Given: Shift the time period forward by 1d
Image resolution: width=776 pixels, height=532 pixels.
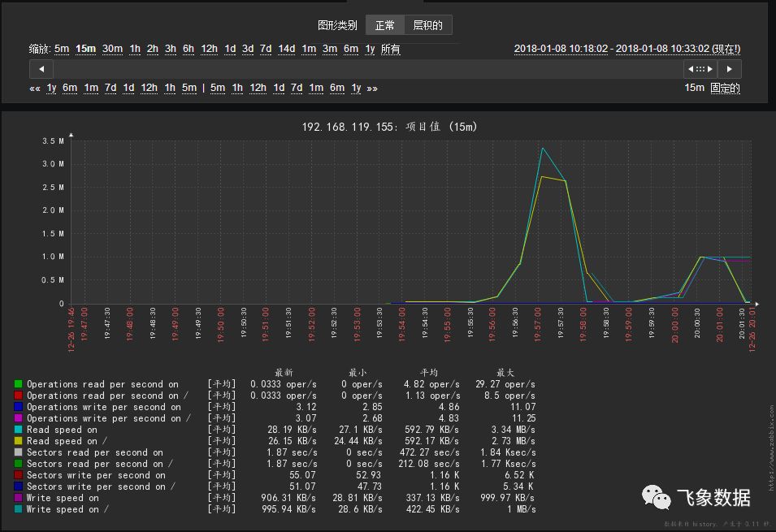Looking at the screenshot, I should (x=280, y=88).
